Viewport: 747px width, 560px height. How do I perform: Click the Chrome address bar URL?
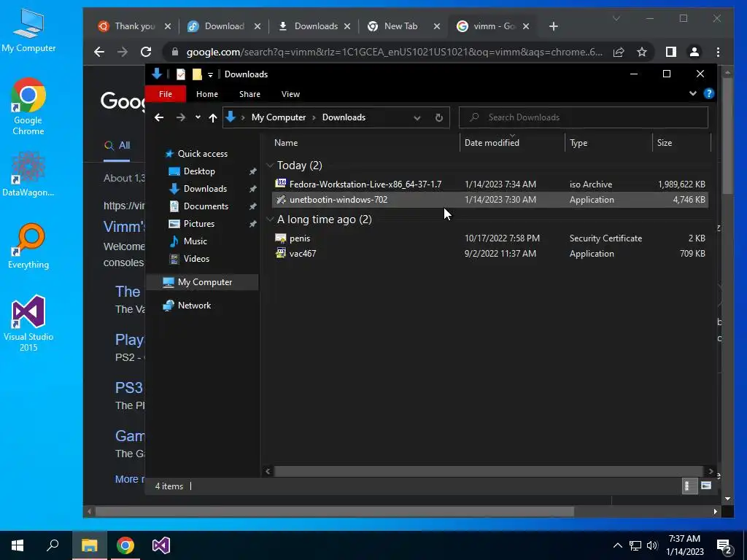(395, 52)
